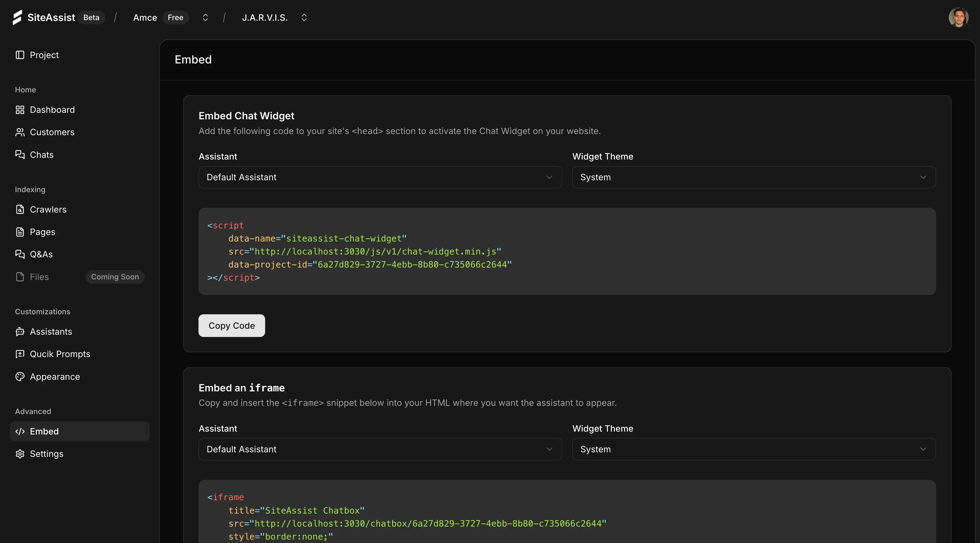
Task: Click the Assistants bot icon
Action: (20, 332)
